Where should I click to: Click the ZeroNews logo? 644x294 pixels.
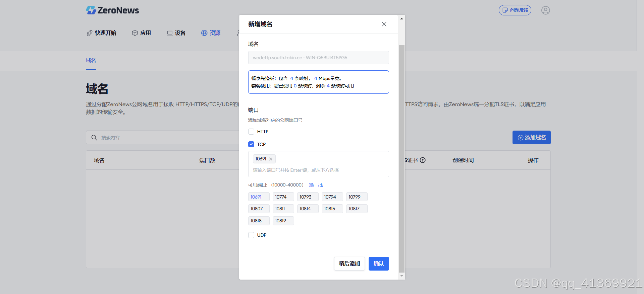tap(112, 10)
